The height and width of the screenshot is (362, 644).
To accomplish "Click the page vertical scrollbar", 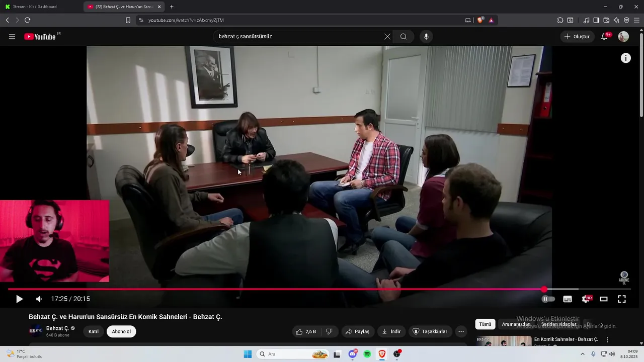I will (641, 75).
